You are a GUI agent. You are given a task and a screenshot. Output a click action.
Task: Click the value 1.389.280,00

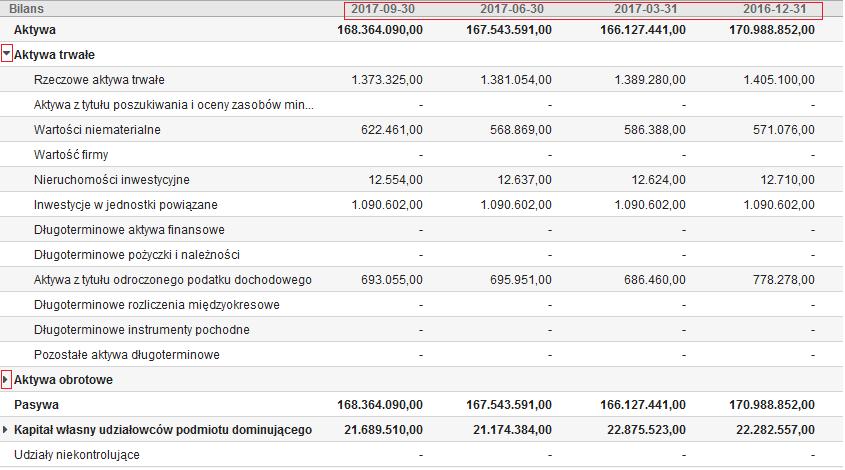(650, 80)
